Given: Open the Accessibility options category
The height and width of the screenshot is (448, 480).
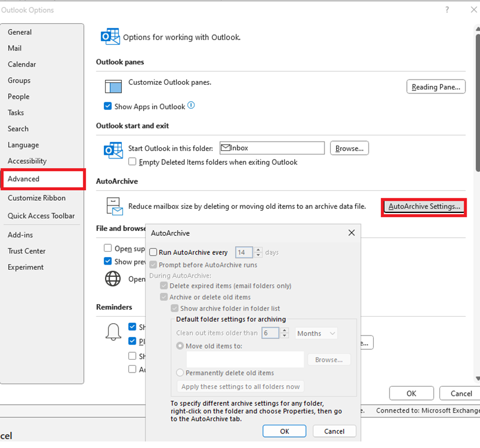Looking at the screenshot, I should 27,161.
